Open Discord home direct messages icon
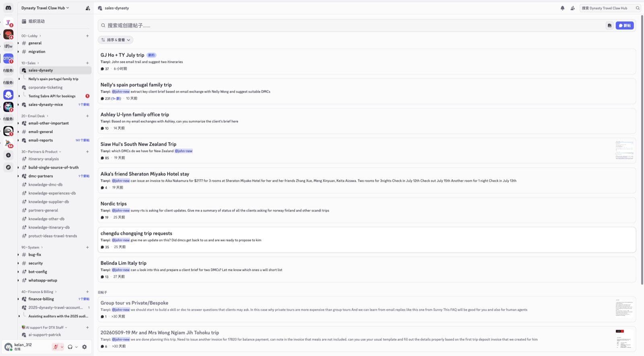 pyautogui.click(x=8, y=8)
